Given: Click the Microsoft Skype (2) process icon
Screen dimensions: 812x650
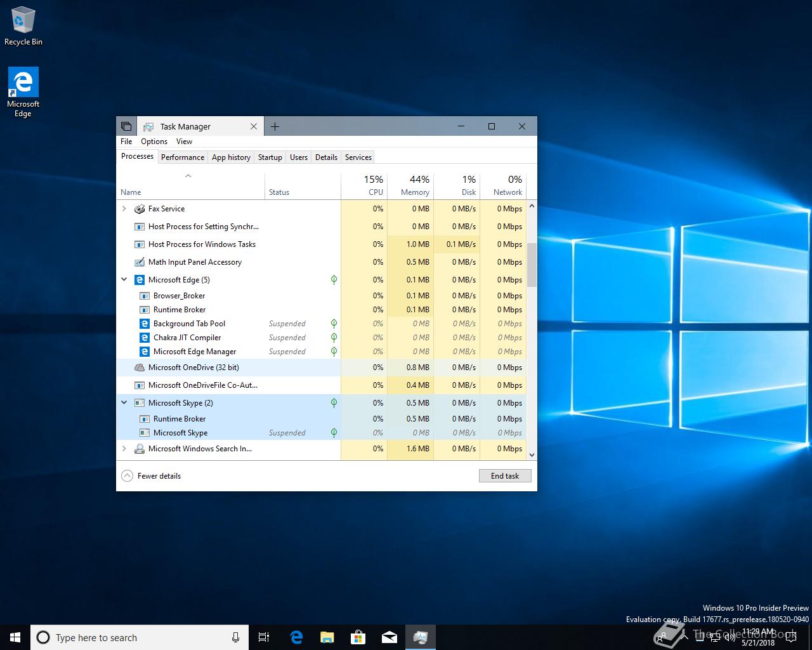Looking at the screenshot, I should pos(140,403).
